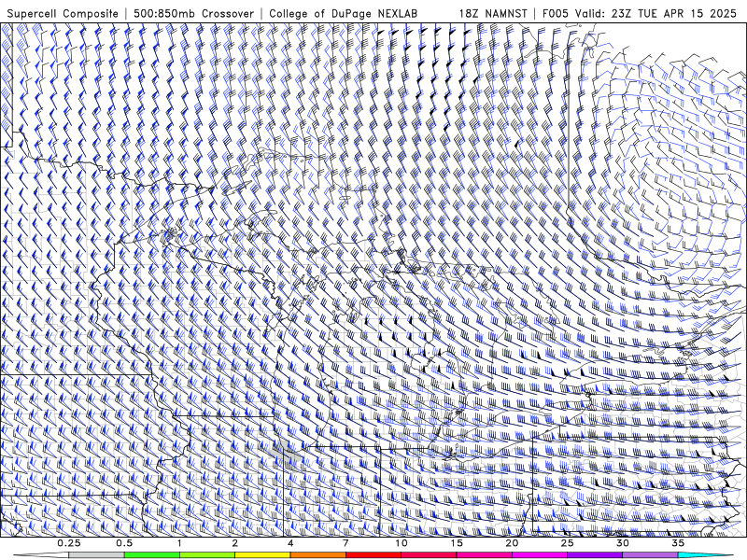This screenshot has width=747, height=560.
Task: Click the violet segment between 25 and 30
Action: (x=595, y=555)
